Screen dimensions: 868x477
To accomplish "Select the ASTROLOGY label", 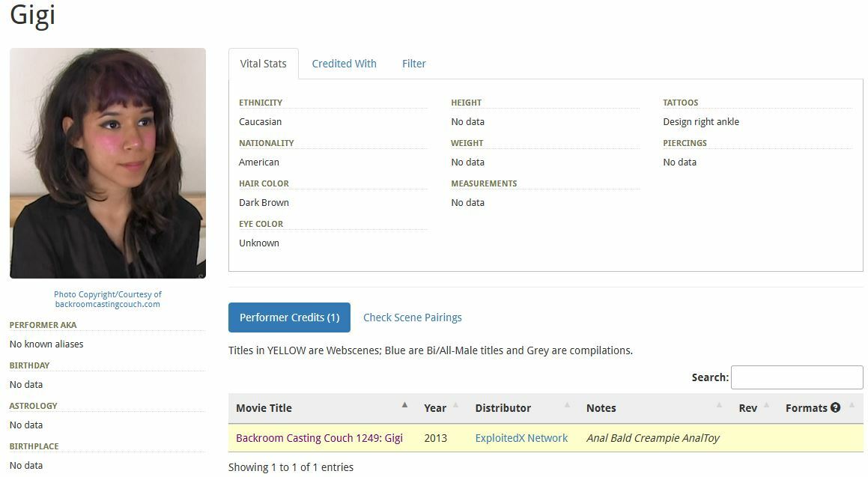I will (33, 406).
